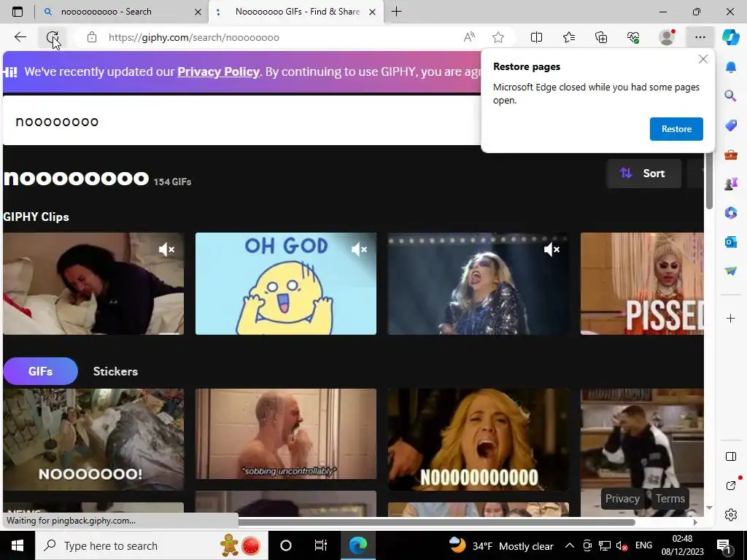The height and width of the screenshot is (560, 747).
Task: Open Split screen icon
Action: pyautogui.click(x=536, y=37)
